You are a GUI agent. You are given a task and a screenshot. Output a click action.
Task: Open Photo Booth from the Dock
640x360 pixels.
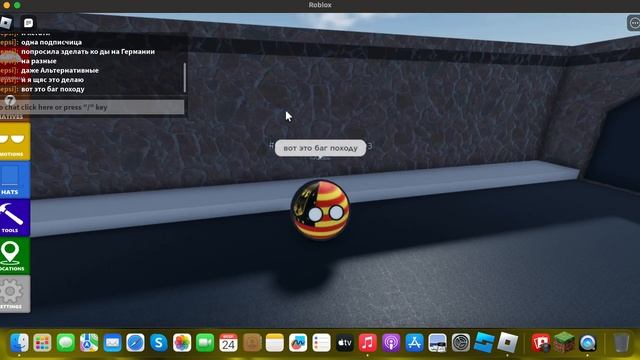coord(541,342)
